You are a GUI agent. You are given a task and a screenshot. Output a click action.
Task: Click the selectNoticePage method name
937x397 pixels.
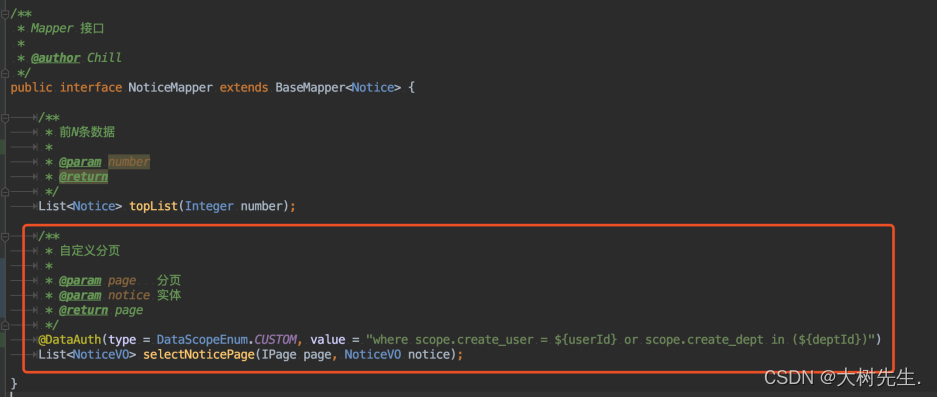[x=198, y=355]
